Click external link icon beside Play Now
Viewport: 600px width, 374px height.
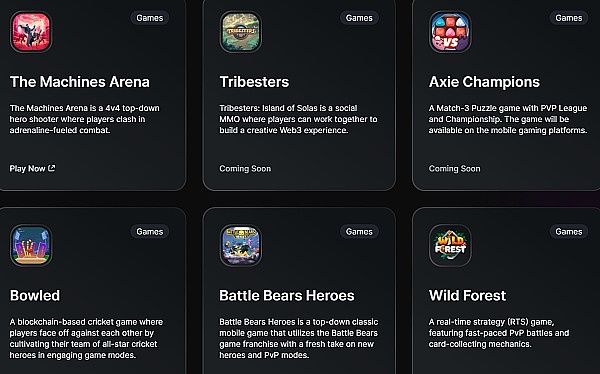click(52, 168)
